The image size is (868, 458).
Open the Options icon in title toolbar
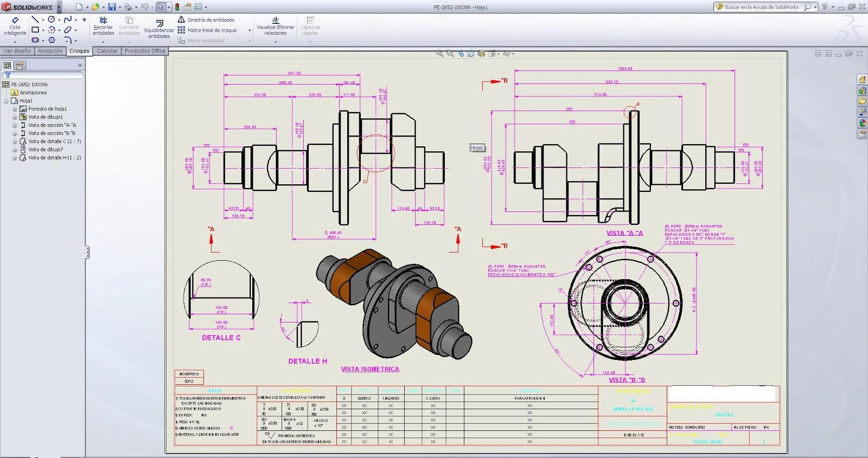click(197, 7)
